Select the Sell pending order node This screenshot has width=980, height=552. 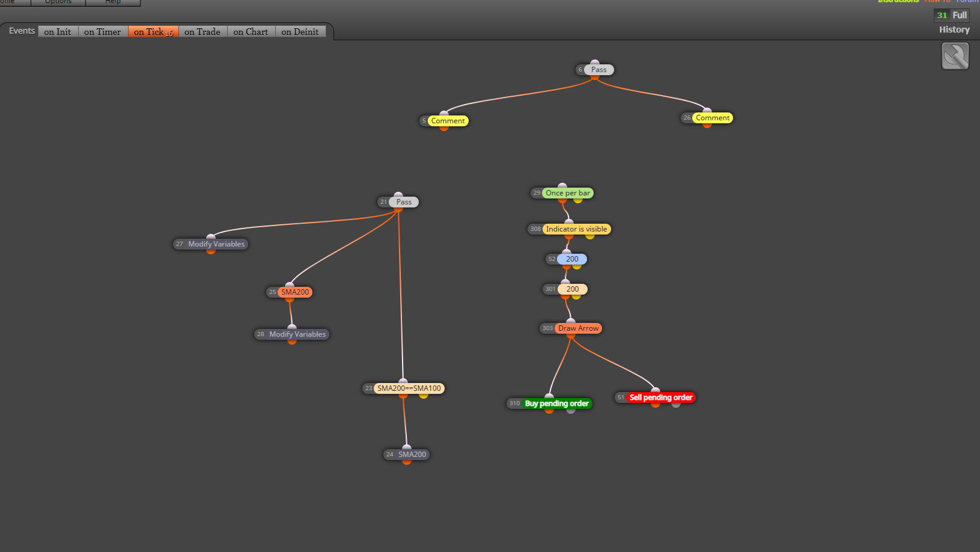(661, 397)
